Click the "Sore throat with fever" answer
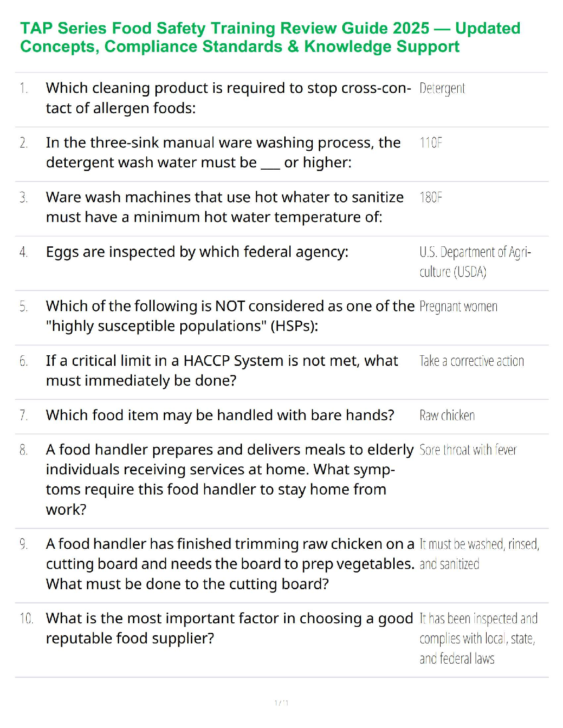The image size is (563, 728). pyautogui.click(x=468, y=450)
